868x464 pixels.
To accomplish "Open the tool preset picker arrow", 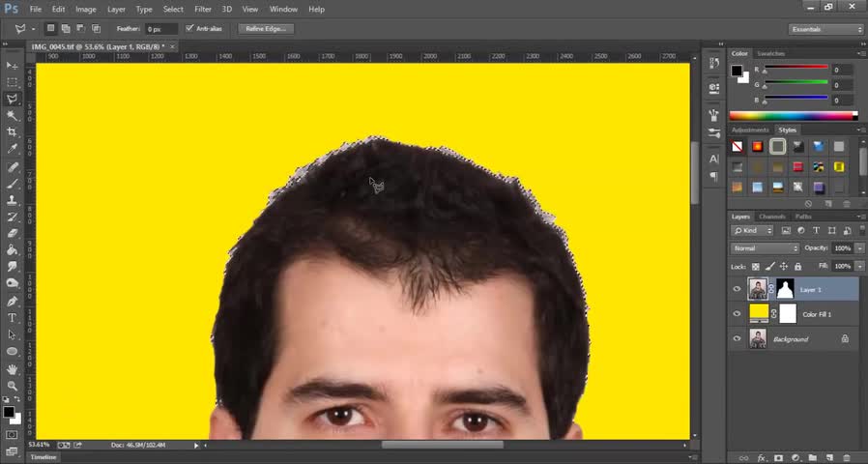I will click(x=33, y=29).
